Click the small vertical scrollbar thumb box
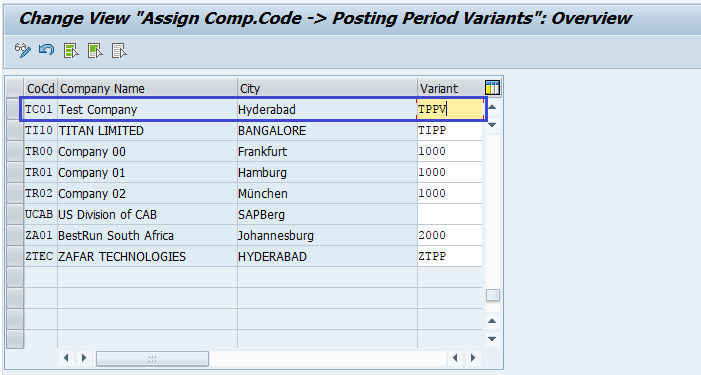Viewport: 701px width, 375px height. pyautogui.click(x=493, y=295)
